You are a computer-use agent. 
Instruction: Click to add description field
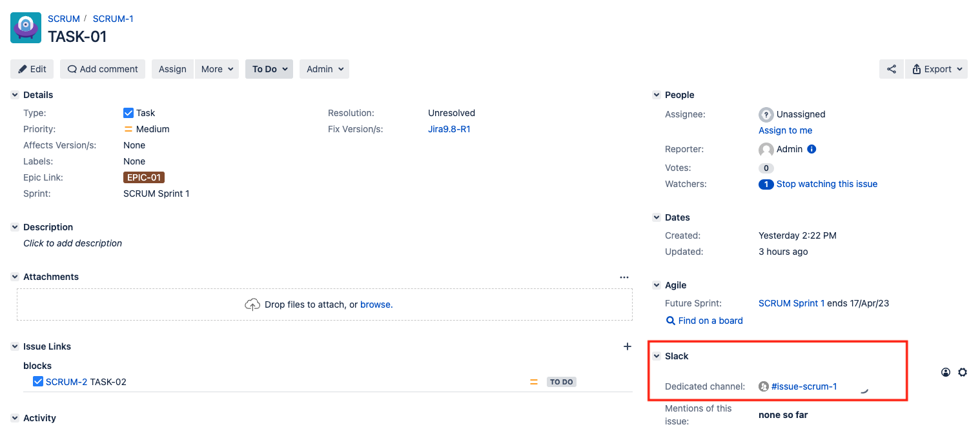(73, 243)
